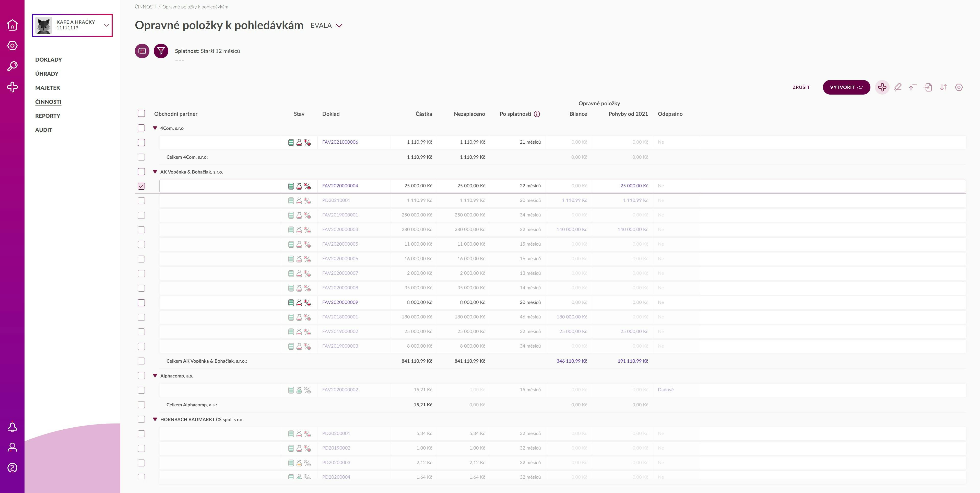Click the Splatnost: Starší 12 měsíců filter text

pos(207,51)
